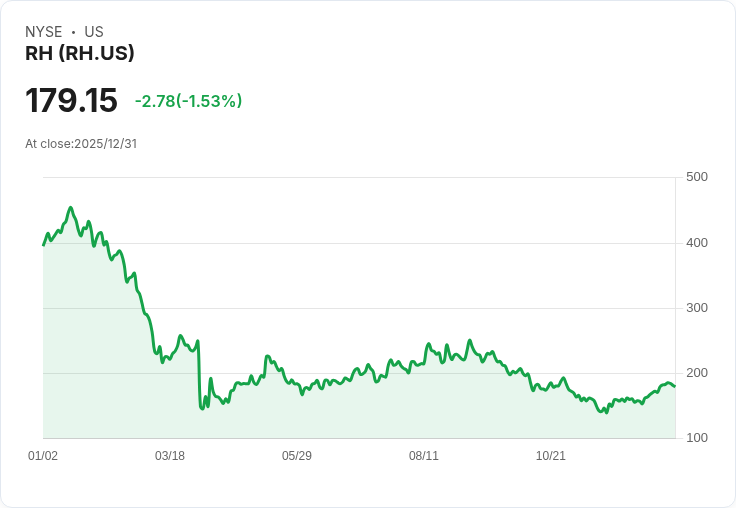Click the 10/21 date axis label
736x508 pixels.
[551, 456]
